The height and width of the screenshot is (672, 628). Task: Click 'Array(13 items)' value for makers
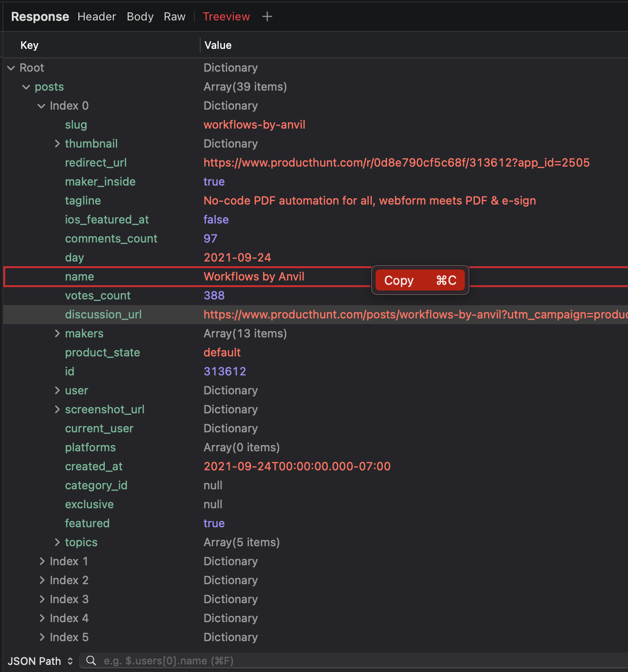tap(245, 334)
